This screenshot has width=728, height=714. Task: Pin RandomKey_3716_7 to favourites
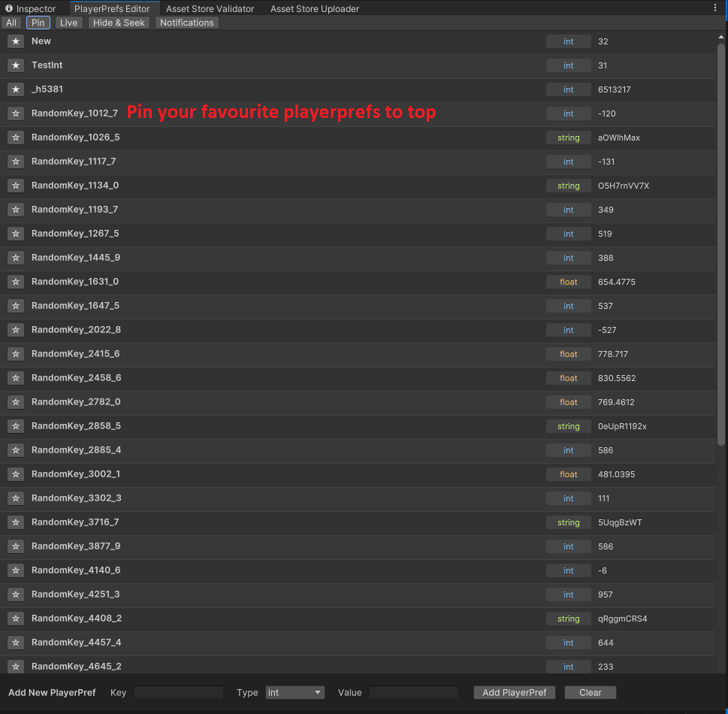[15, 522]
